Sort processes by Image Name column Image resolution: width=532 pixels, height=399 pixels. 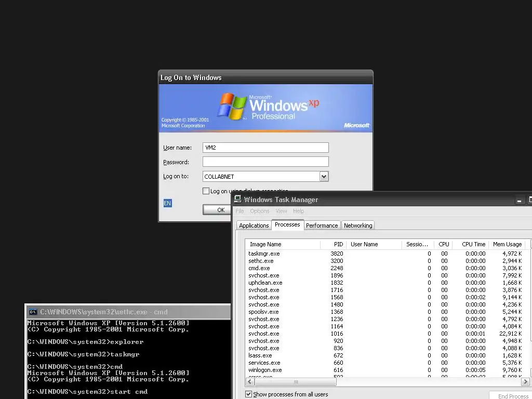pos(283,244)
